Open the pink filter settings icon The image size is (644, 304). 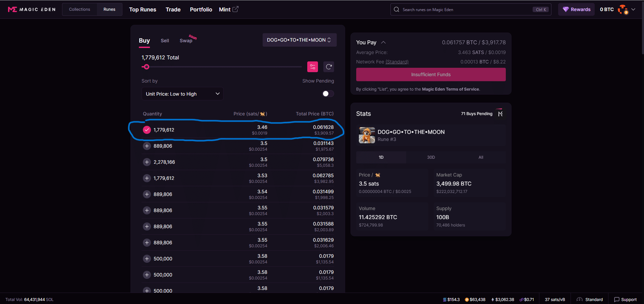click(x=313, y=67)
